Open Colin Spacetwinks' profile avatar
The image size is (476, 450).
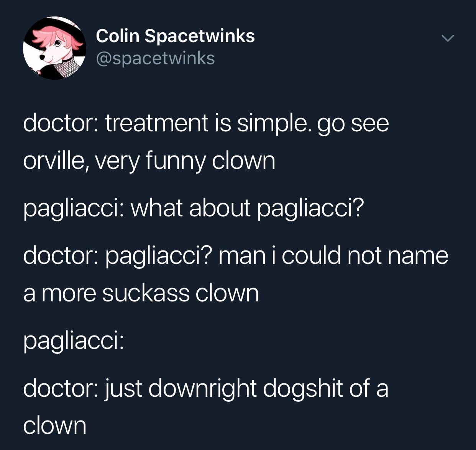[x=54, y=48]
